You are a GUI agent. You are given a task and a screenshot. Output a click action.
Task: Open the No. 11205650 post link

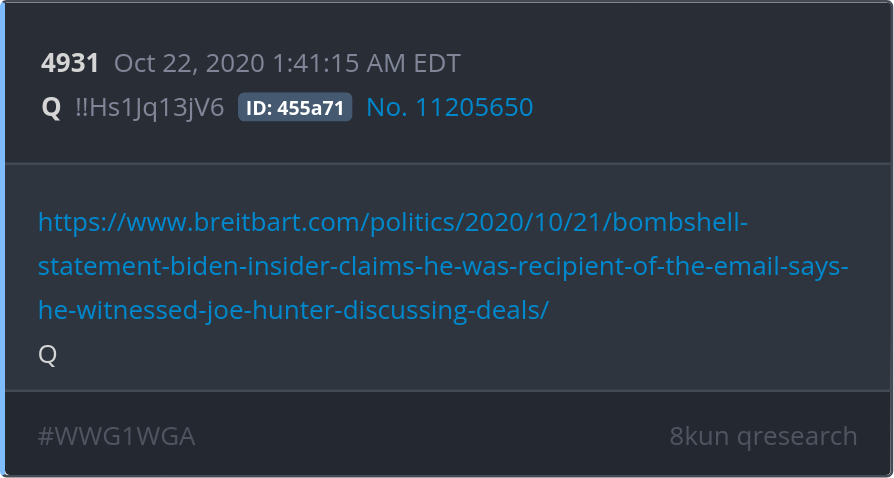click(x=449, y=107)
